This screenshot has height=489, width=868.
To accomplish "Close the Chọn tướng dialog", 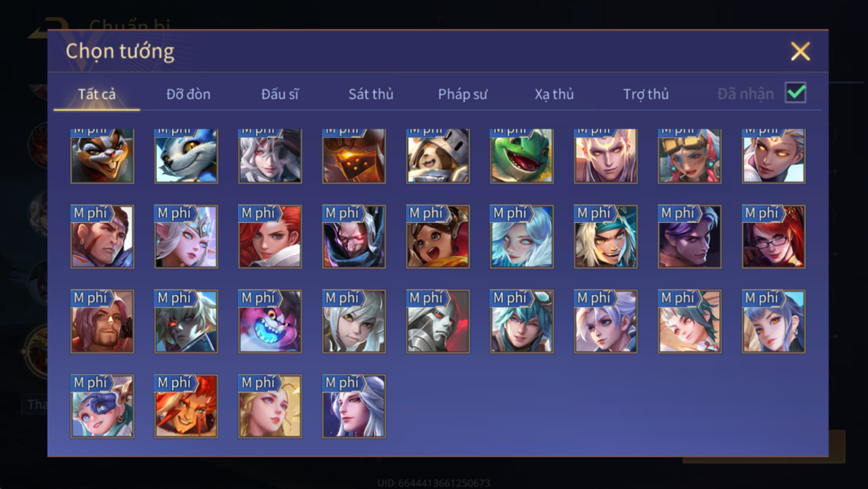I will [800, 51].
